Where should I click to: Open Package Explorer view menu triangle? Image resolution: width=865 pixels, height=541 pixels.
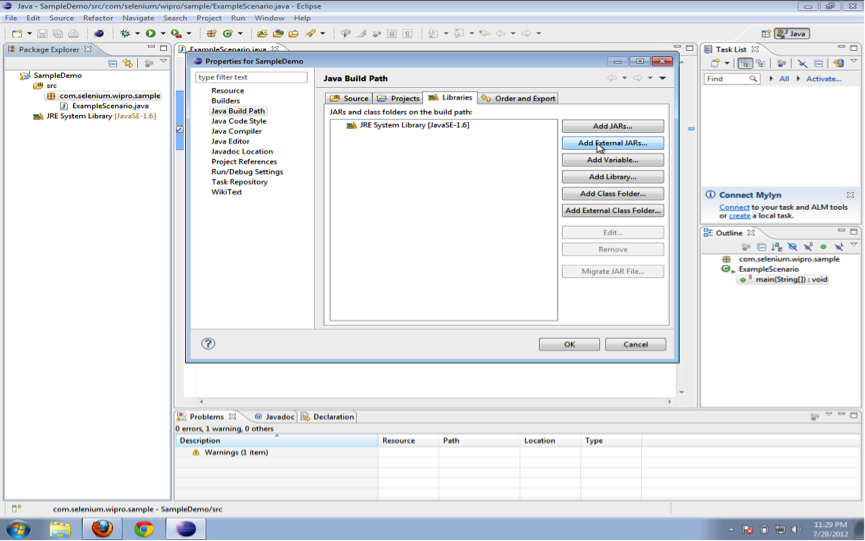point(163,61)
